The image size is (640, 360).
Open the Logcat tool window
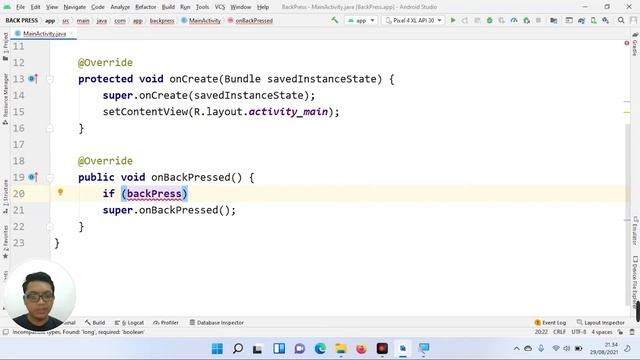click(x=129, y=322)
